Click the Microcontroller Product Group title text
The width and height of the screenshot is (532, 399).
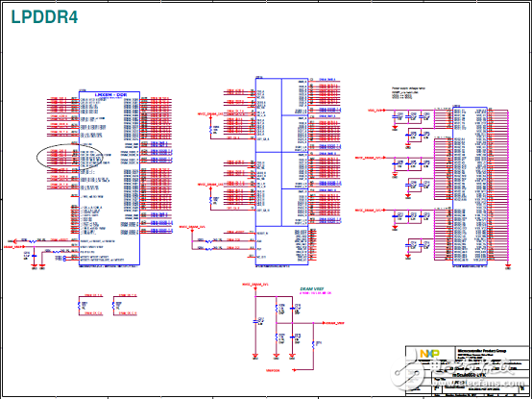point(482,350)
